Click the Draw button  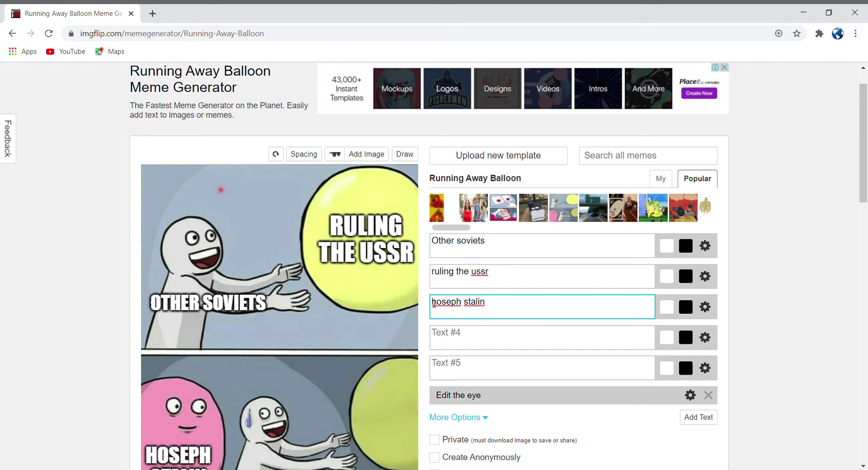405,154
